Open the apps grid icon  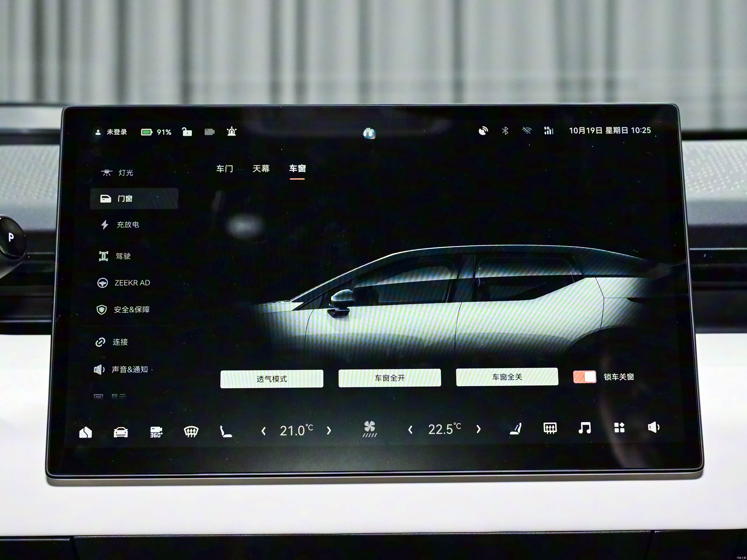(x=619, y=428)
